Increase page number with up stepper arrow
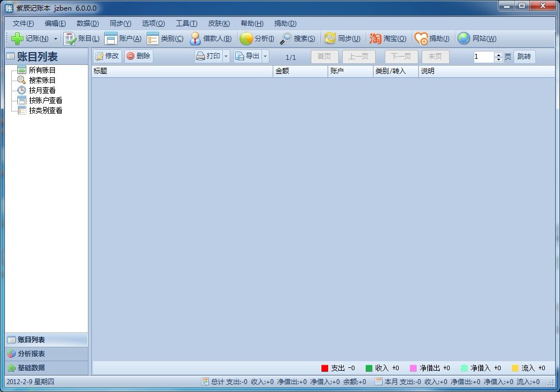The height and width of the screenshot is (392, 560). pos(498,54)
